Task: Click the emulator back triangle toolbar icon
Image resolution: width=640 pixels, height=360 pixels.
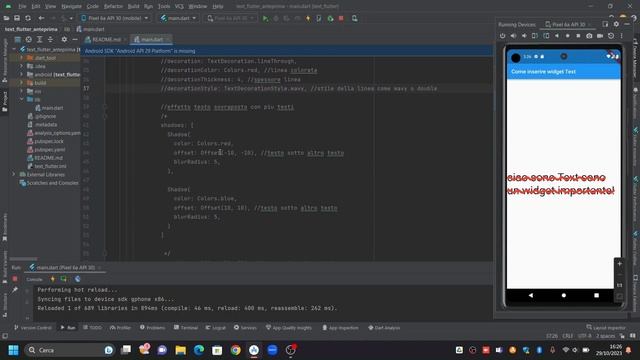Action: point(557,36)
